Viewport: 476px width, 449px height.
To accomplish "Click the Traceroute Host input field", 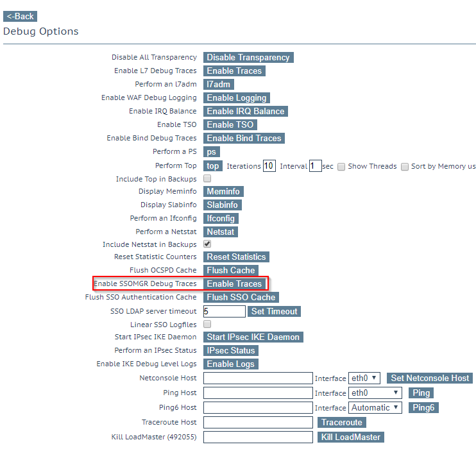I will (258, 422).
